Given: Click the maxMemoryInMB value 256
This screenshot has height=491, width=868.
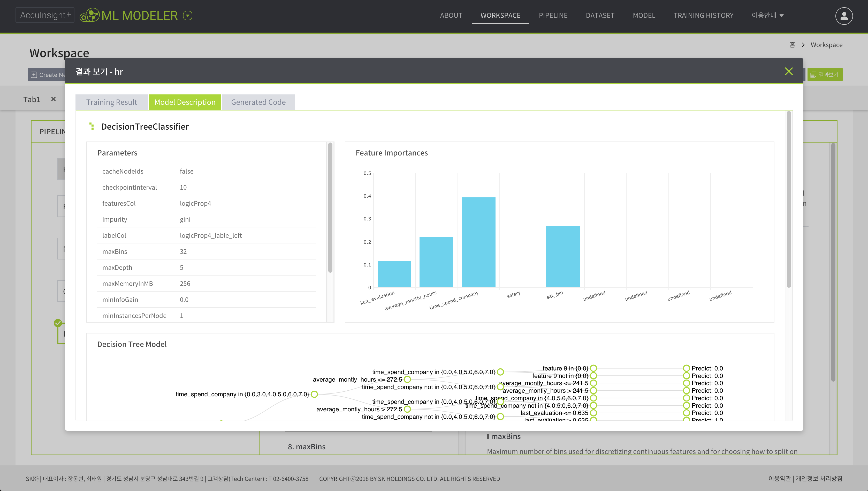Looking at the screenshot, I should tap(185, 284).
